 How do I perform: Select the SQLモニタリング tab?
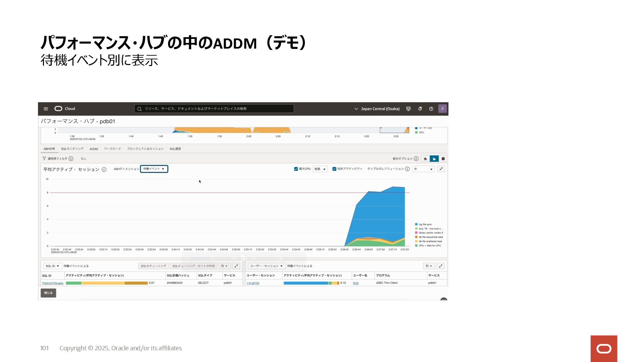click(x=72, y=149)
